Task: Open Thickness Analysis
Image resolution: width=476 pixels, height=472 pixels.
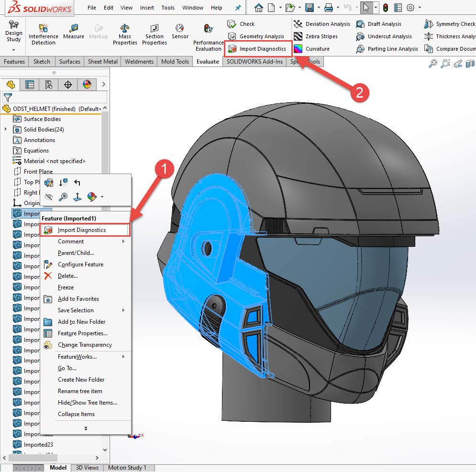Action: (450, 36)
